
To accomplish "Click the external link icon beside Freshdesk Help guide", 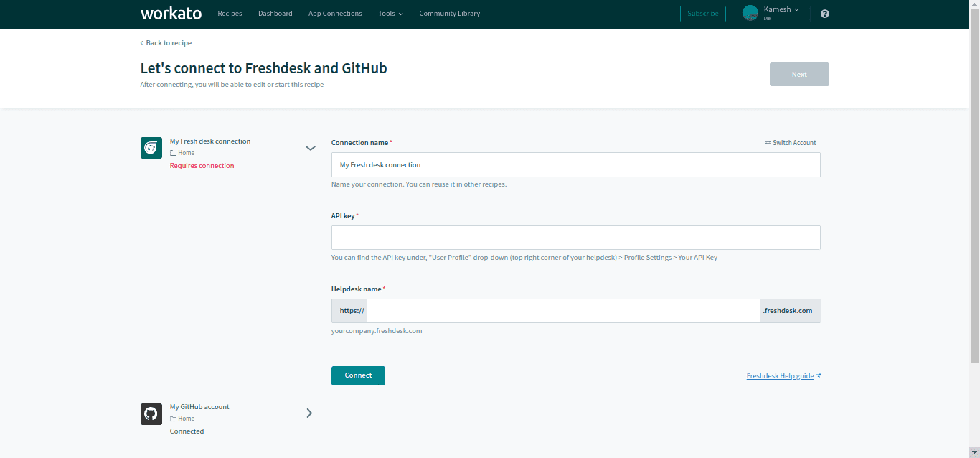I will [x=819, y=375].
